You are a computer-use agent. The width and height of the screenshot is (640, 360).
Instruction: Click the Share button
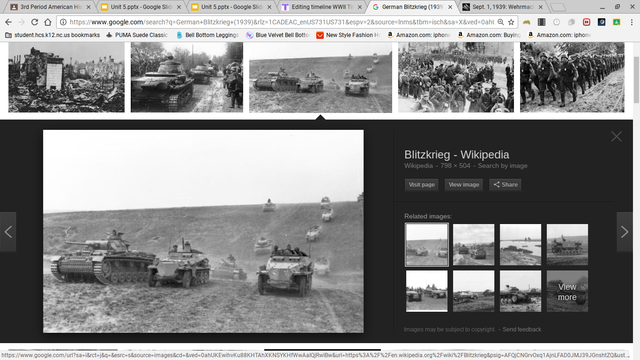click(505, 184)
